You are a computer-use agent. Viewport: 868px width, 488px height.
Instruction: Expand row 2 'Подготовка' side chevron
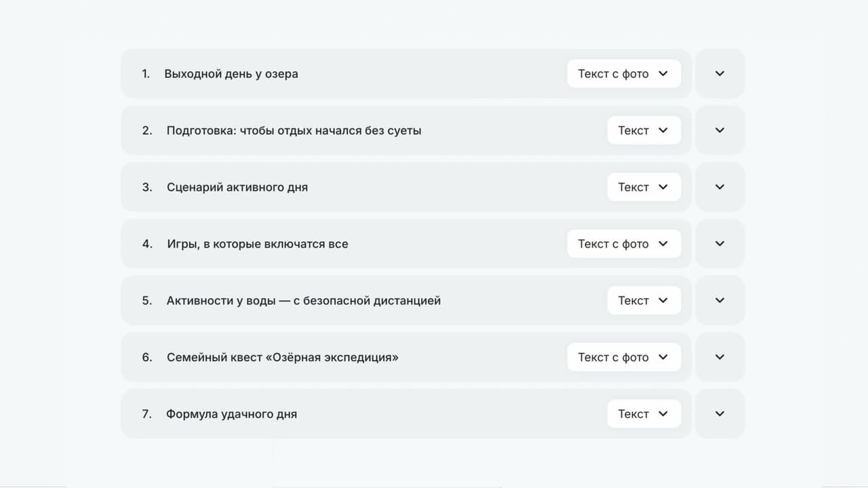click(x=720, y=130)
